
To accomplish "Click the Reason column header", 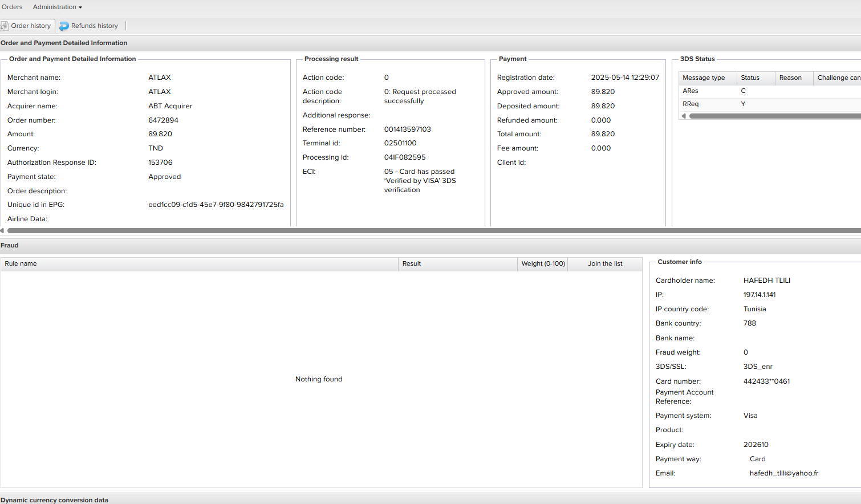I will pos(790,78).
